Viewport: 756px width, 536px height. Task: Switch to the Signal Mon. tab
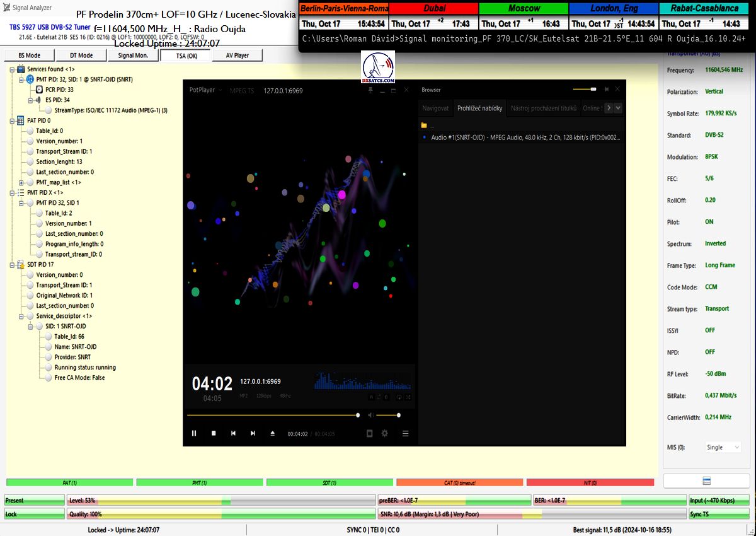click(132, 55)
